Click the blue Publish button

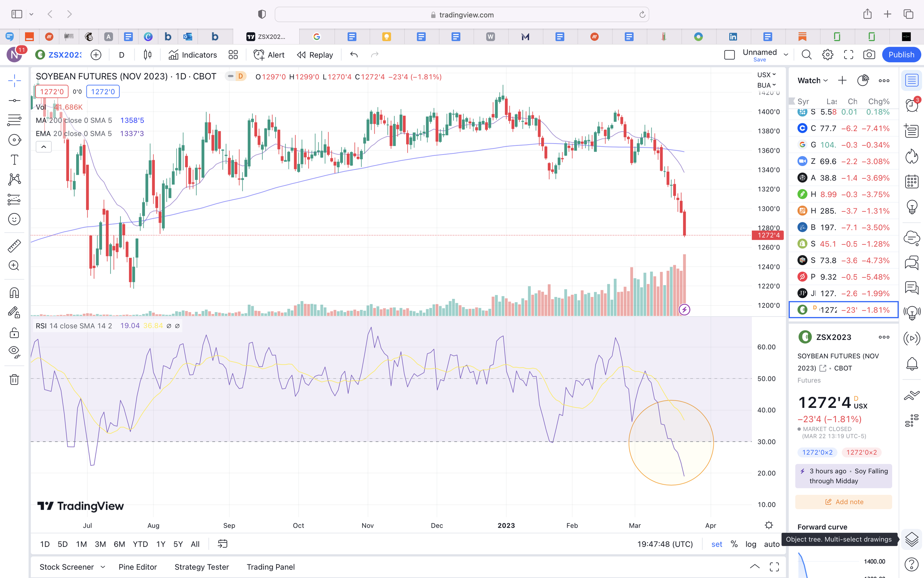click(x=901, y=55)
